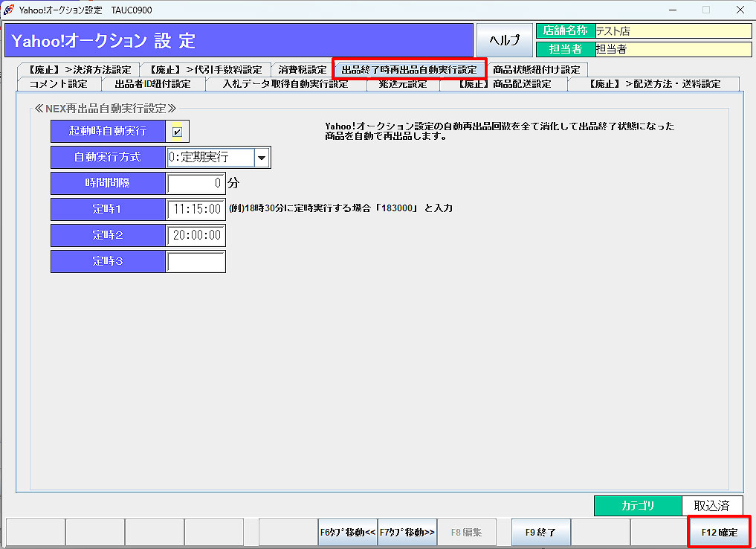This screenshot has width=756, height=549.
Task: Switch to the 発送元設定 tab
Action: pos(402,83)
